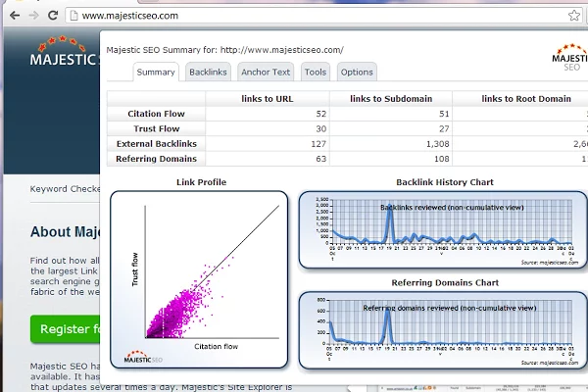This screenshot has width=588, height=392.
Task: Click the Referring Domains Chart
Action: tap(444, 330)
